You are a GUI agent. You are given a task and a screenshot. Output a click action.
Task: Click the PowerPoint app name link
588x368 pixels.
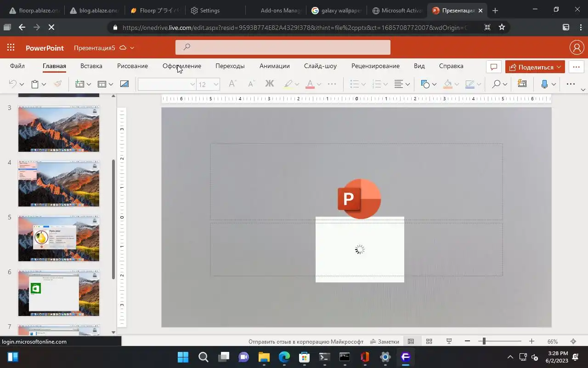pos(45,48)
